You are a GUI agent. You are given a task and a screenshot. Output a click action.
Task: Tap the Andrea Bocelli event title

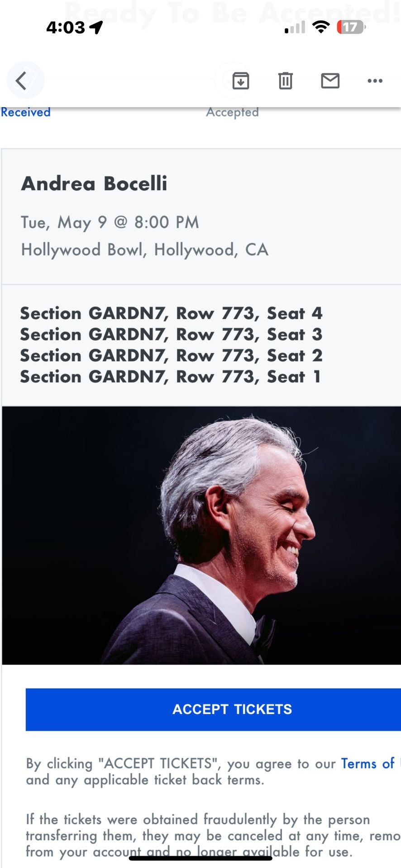94,184
